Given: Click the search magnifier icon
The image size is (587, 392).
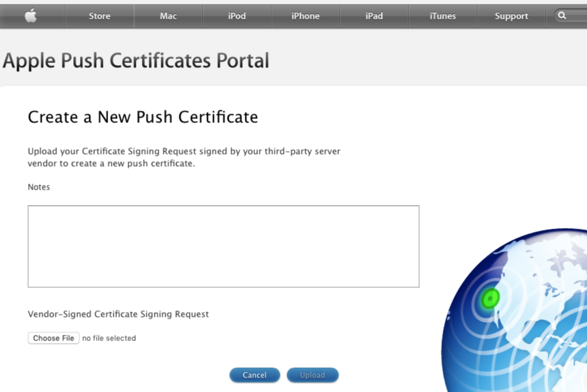Looking at the screenshot, I should tap(561, 16).
